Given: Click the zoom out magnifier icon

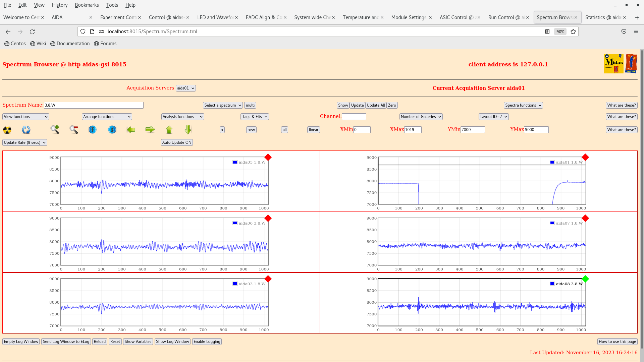Looking at the screenshot, I should 74,130.
